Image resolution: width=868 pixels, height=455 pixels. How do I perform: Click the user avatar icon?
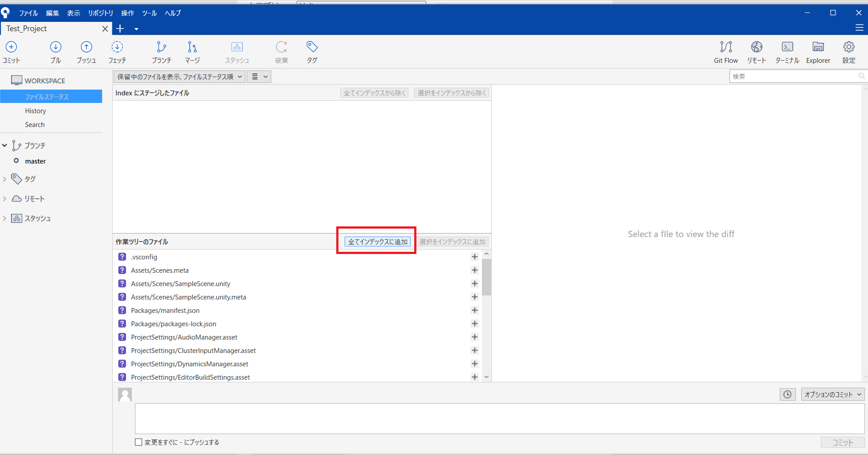coord(125,394)
